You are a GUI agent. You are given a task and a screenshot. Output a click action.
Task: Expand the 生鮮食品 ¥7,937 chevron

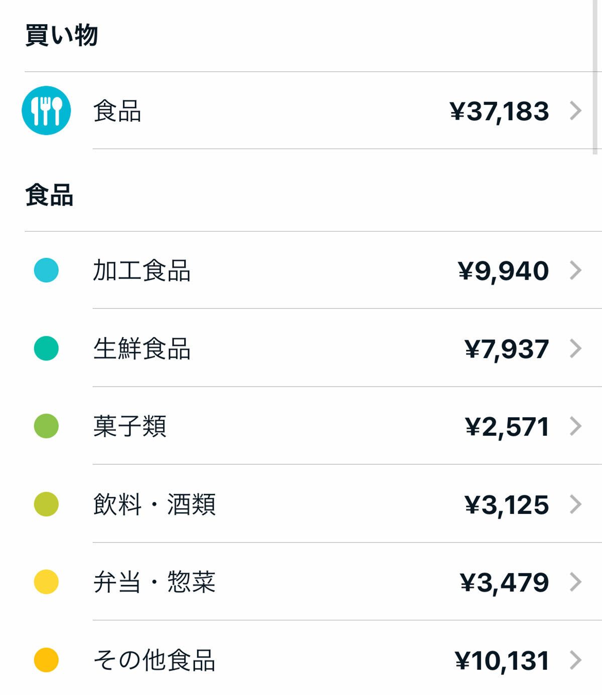[x=576, y=348]
